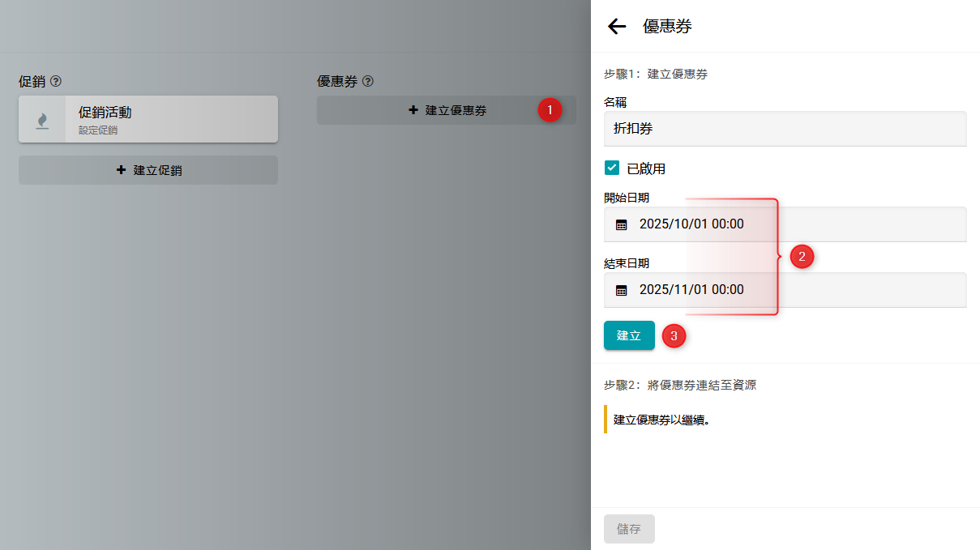Viewport: 980px width, 550px height.
Task: Click the back arrow beside 優惠券 title
Action: point(617,27)
